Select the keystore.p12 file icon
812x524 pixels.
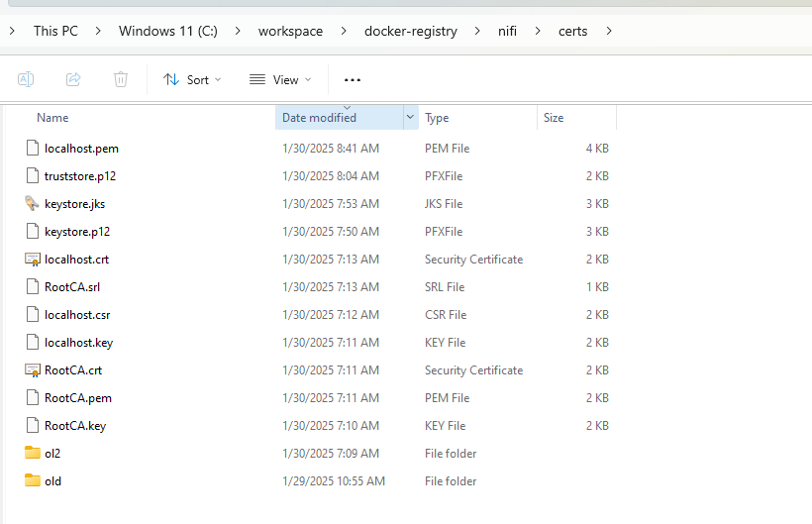(x=32, y=232)
